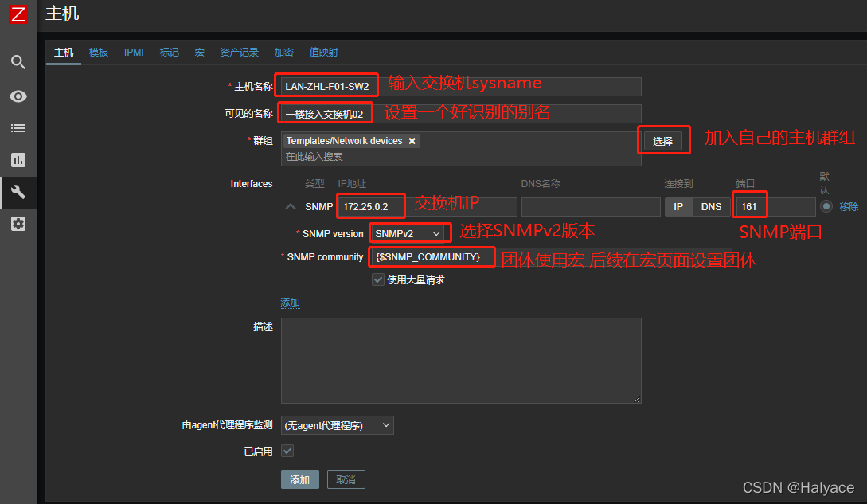The height and width of the screenshot is (504, 867).
Task: Open the SNMP version dropdown
Action: 408,233
